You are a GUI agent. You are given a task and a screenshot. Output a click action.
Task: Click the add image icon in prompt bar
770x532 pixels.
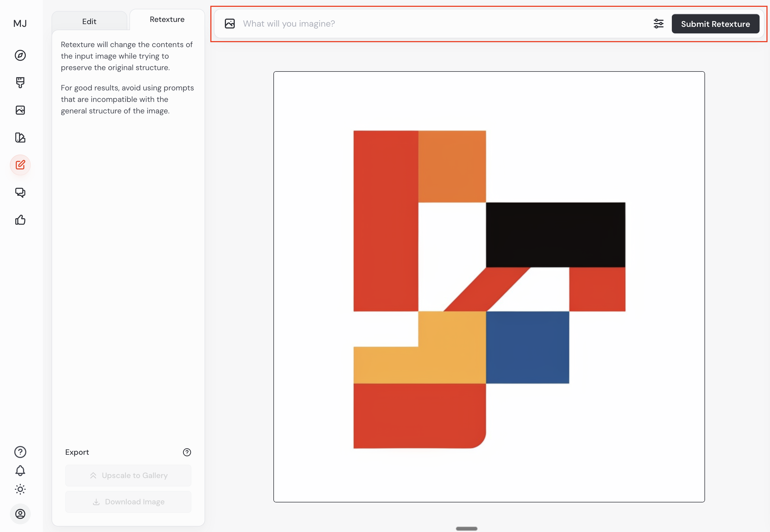pyautogui.click(x=230, y=24)
